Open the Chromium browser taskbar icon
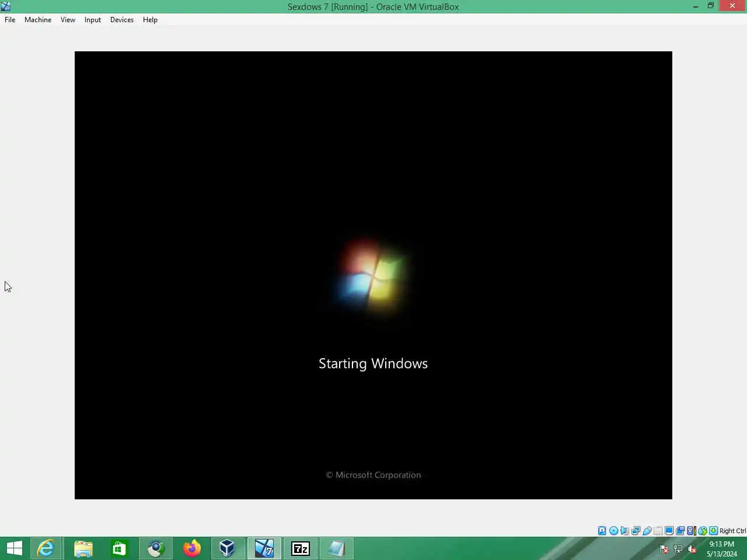Viewport: 747px width, 560px height. click(155, 548)
